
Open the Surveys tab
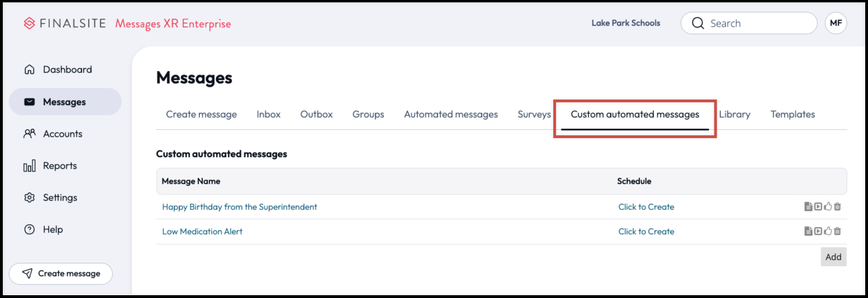[x=534, y=115]
